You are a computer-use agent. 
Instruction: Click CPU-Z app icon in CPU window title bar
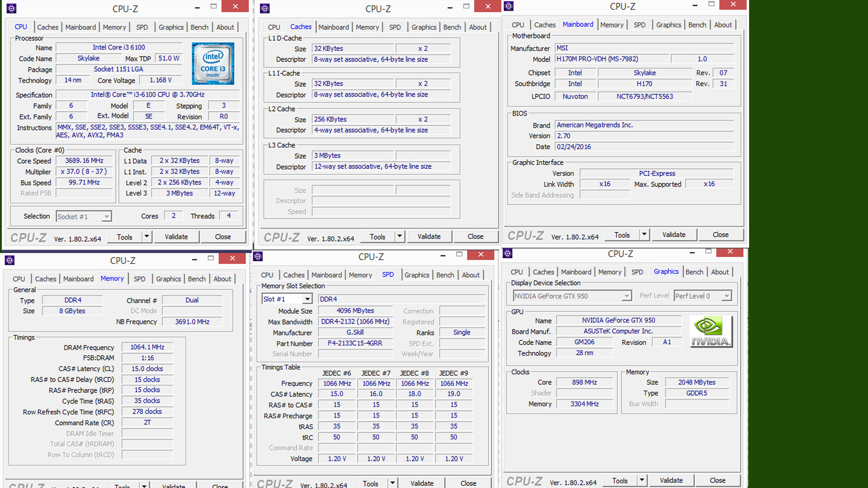pos(12,8)
